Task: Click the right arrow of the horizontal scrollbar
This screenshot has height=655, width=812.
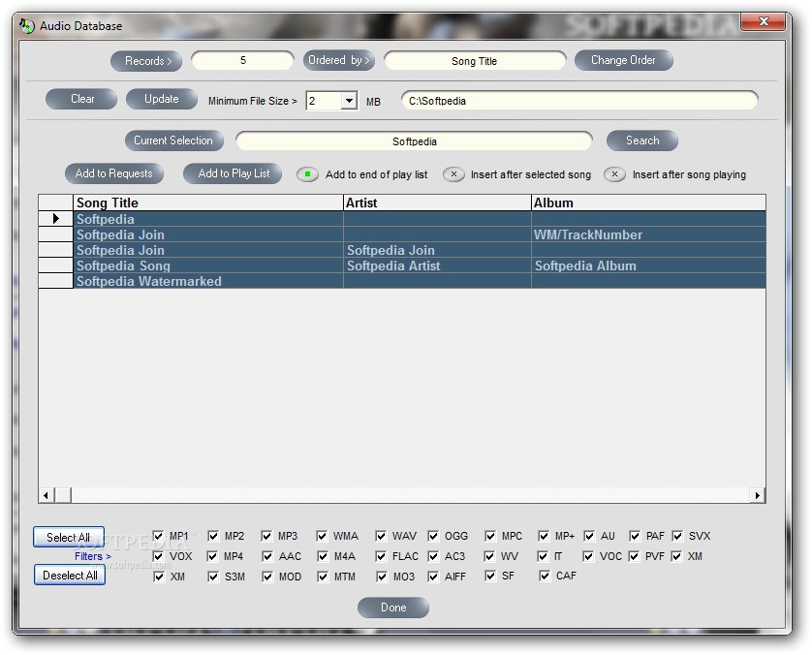Action: (758, 495)
